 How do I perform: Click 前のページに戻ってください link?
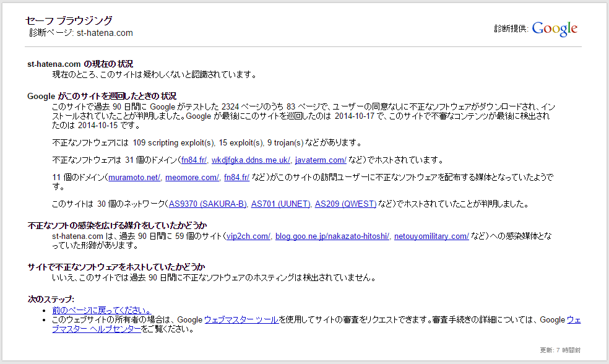coord(101,310)
